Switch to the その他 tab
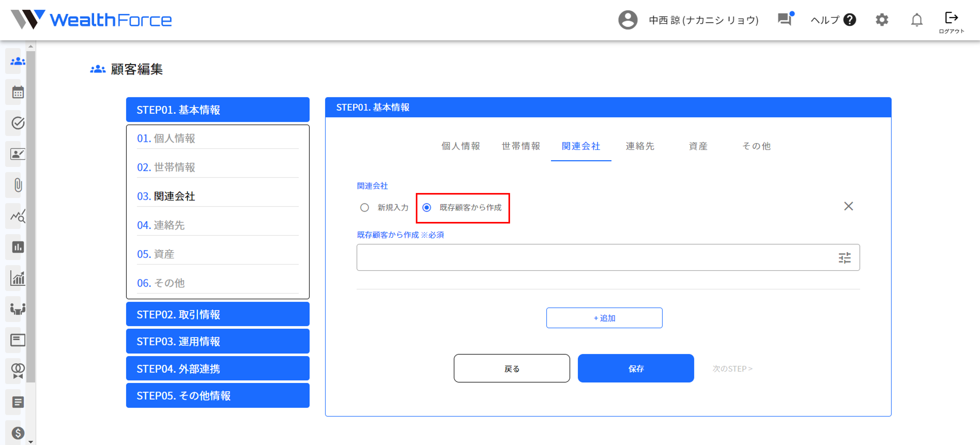Viewport: 980px width, 445px height. [x=756, y=146]
